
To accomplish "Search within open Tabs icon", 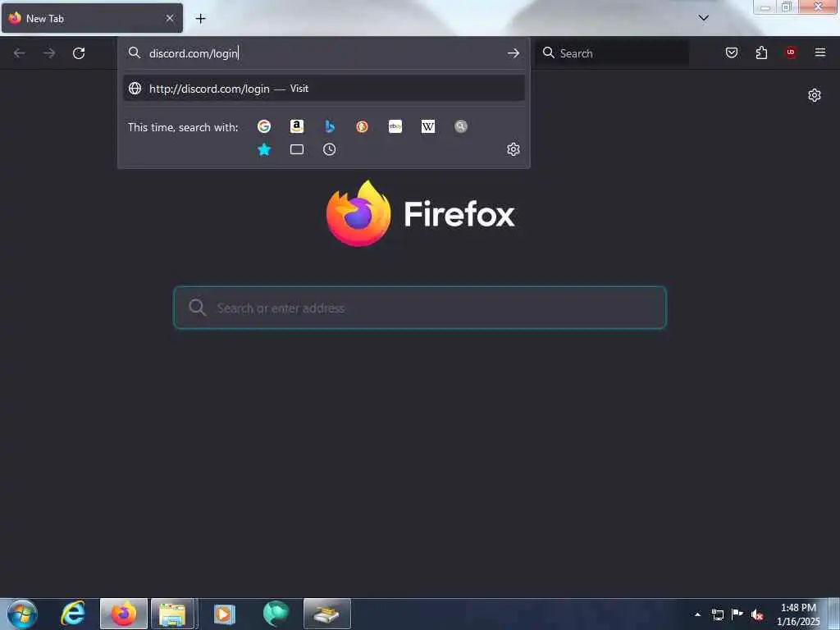I will tap(297, 149).
